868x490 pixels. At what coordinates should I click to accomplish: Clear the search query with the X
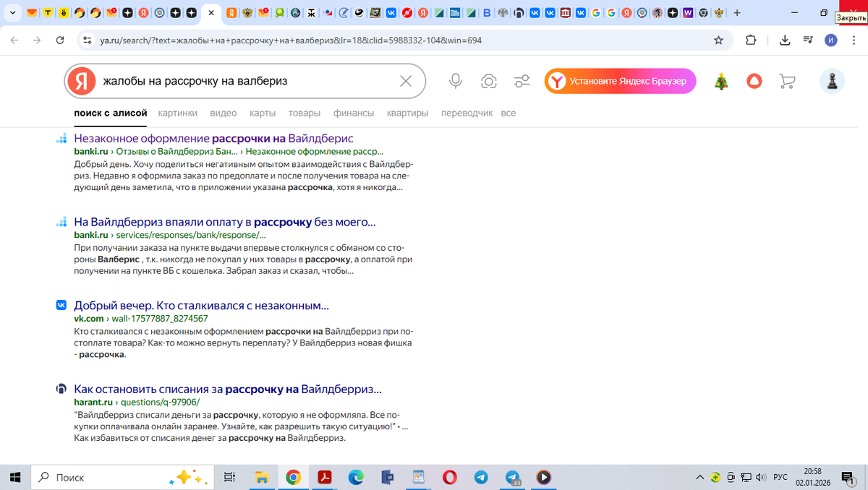407,81
